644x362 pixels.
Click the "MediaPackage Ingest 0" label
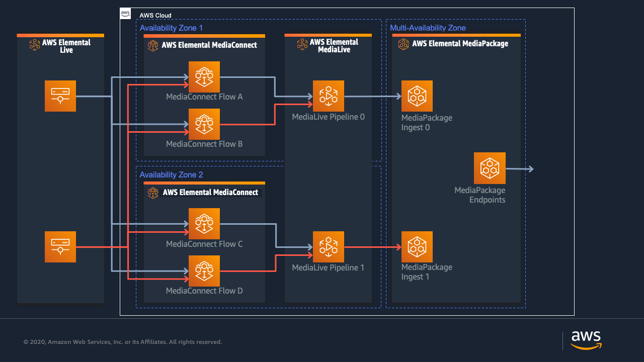click(x=427, y=123)
